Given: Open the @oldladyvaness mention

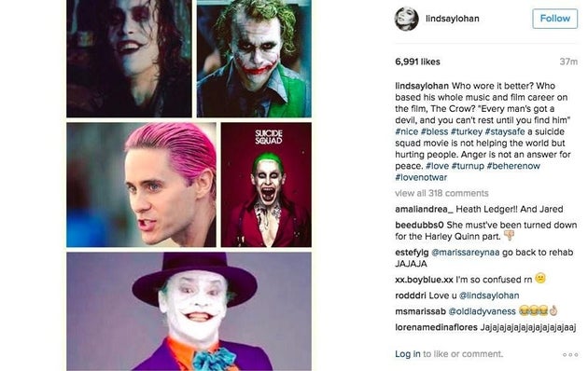Looking at the screenshot, I should [x=482, y=311].
